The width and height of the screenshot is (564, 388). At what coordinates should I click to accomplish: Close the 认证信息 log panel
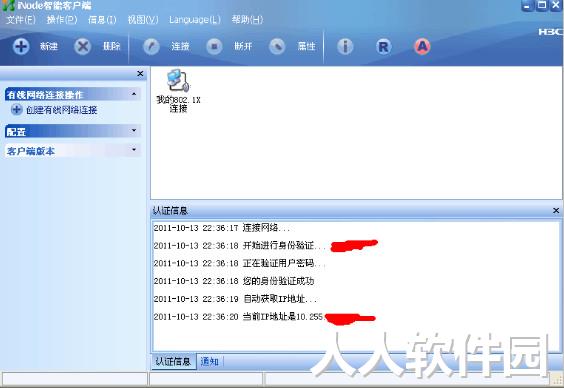point(556,210)
